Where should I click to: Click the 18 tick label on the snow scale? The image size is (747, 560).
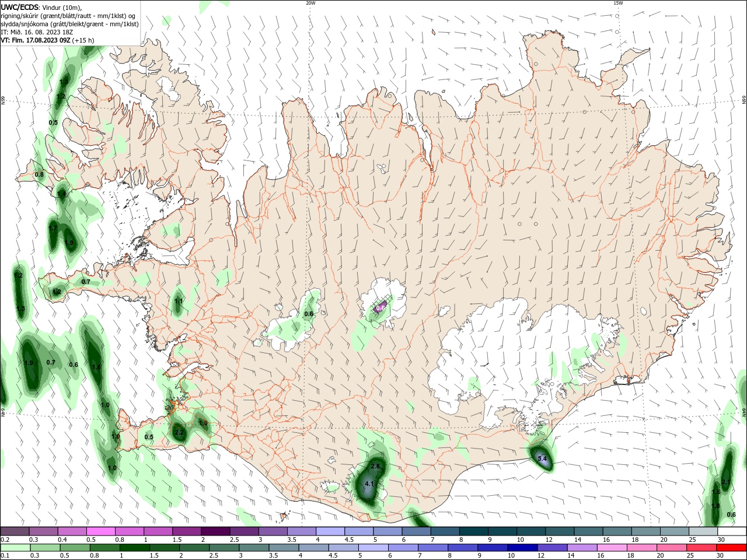pyautogui.click(x=635, y=540)
